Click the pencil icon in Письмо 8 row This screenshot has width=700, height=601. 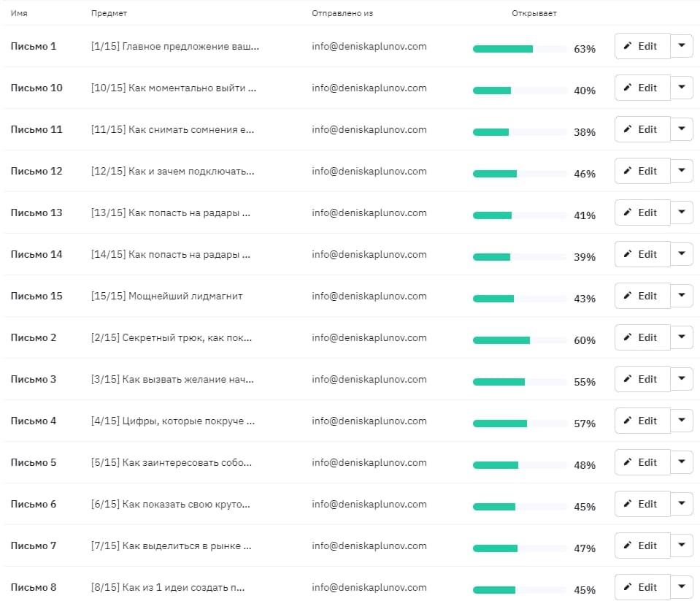click(x=627, y=586)
